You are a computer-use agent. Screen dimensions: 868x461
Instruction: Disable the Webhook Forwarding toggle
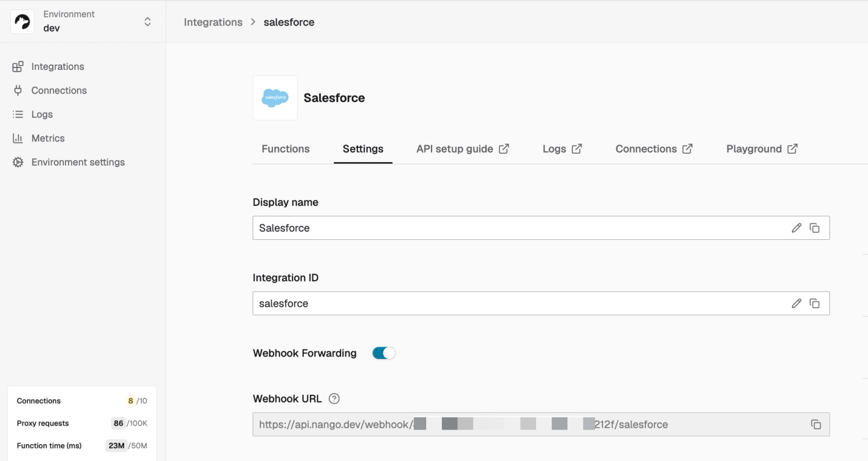384,353
